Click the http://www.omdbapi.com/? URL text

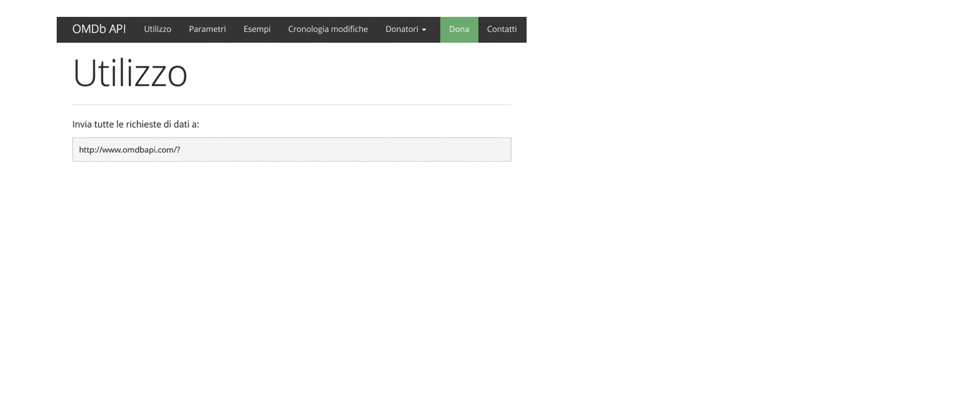129,150
